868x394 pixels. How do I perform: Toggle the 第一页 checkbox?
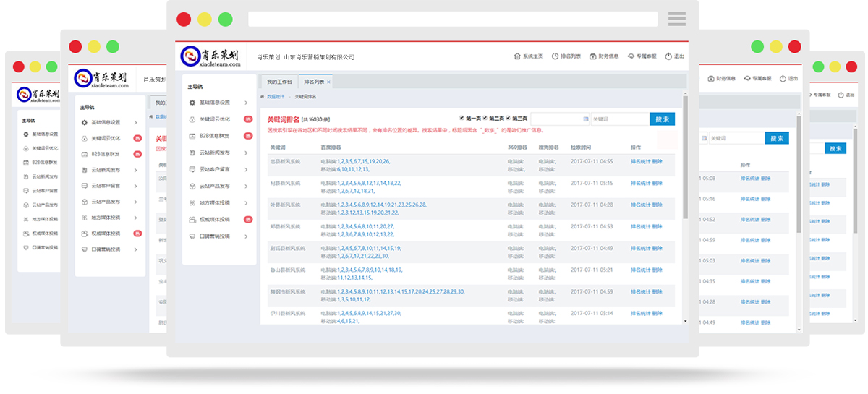(462, 118)
